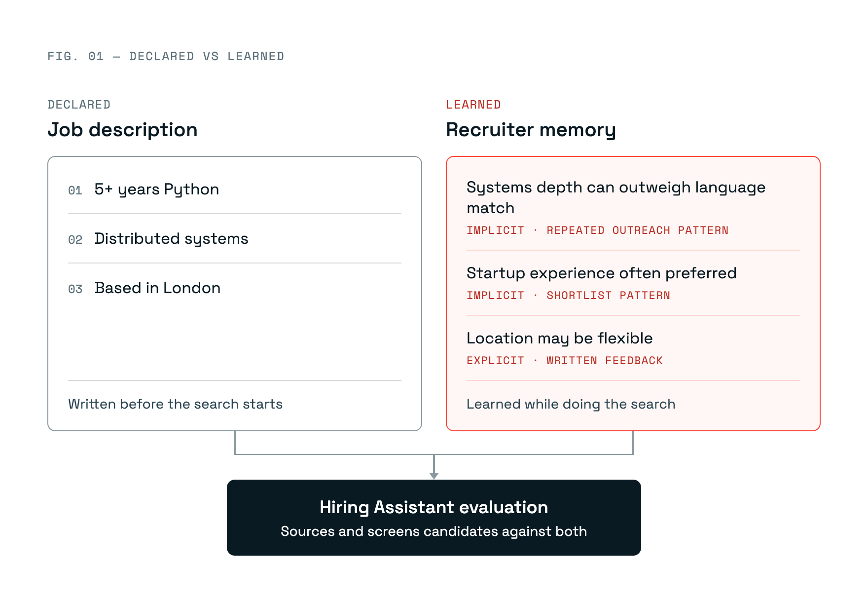Image resolution: width=868 pixels, height=603 pixels.
Task: Select the 'Recruiter memory' heading
Action: click(x=531, y=130)
